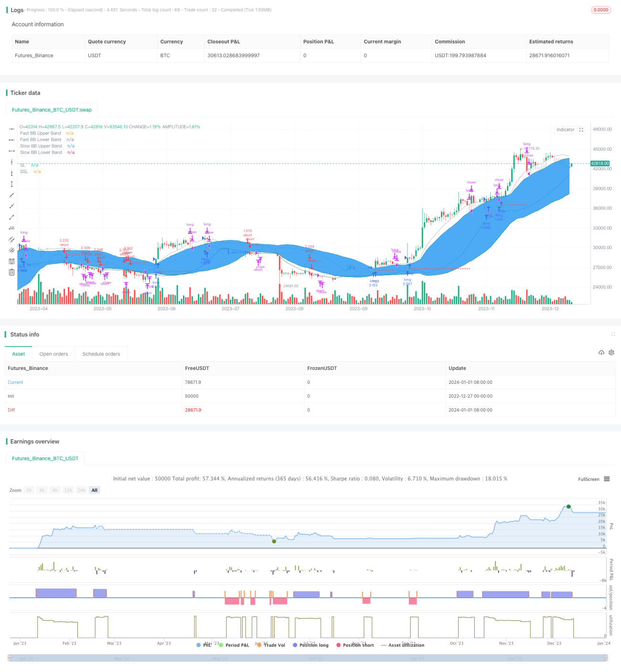The image size is (621, 672).
Task: Toggle the PnL series legend item
Action: [x=204, y=645]
